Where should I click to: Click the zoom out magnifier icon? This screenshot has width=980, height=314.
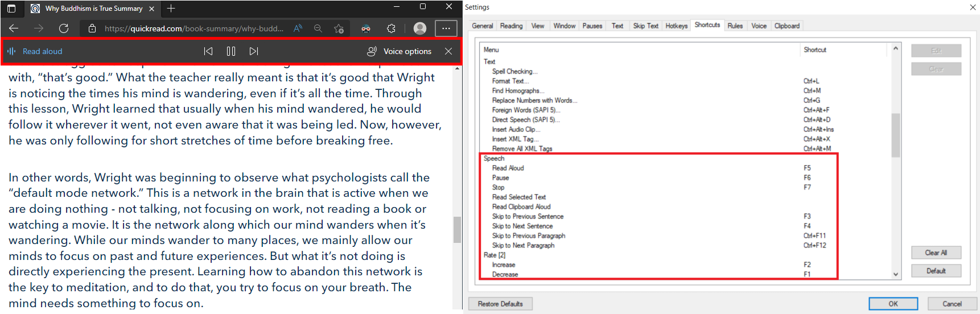318,28
